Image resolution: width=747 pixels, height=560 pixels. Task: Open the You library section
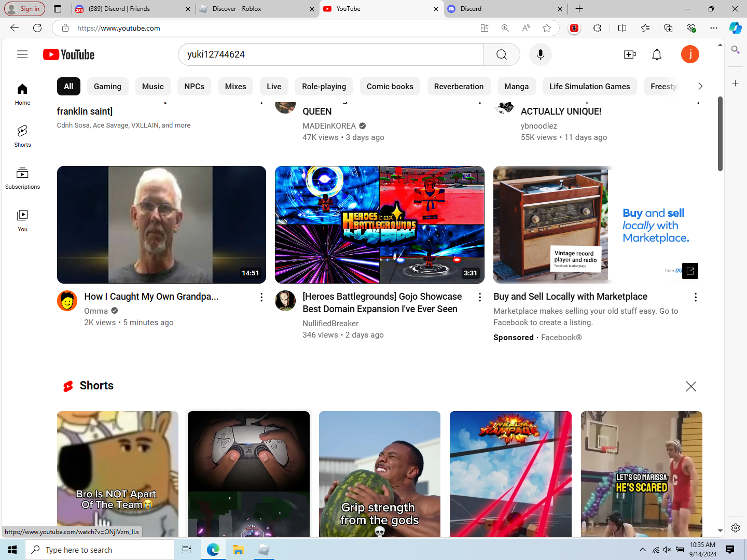22,221
